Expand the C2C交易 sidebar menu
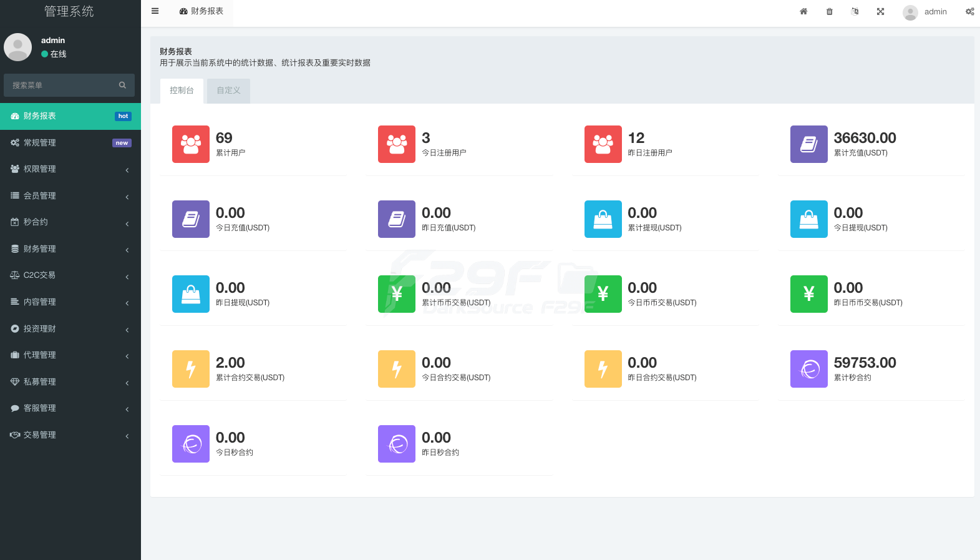Screen dimensions: 980x560 70,275
